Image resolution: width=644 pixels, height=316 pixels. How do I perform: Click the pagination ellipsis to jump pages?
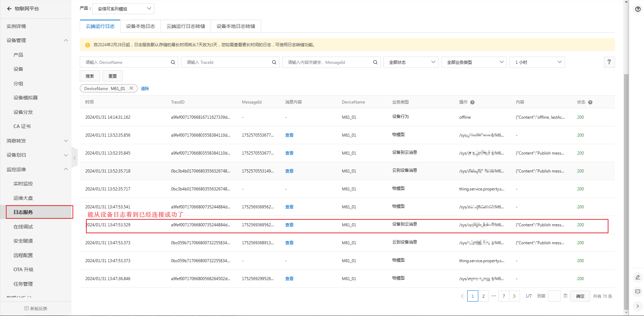494,296
